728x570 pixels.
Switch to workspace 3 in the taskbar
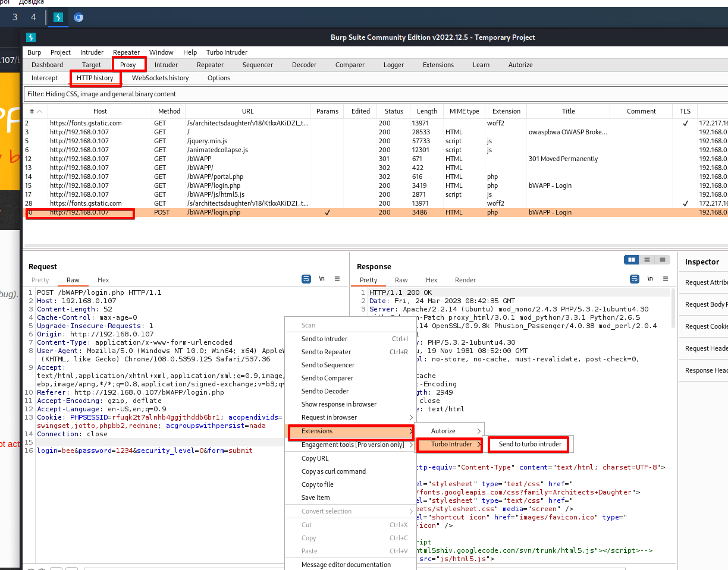click(15, 17)
